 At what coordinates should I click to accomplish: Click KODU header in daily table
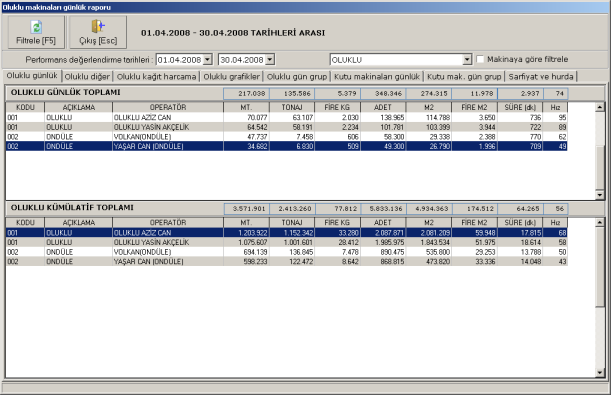click(25, 107)
